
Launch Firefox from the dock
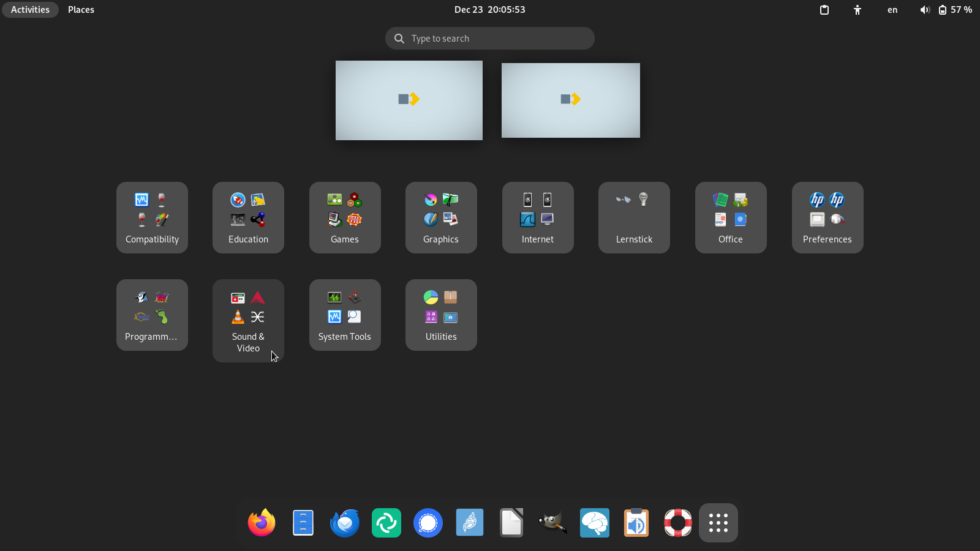click(x=262, y=523)
